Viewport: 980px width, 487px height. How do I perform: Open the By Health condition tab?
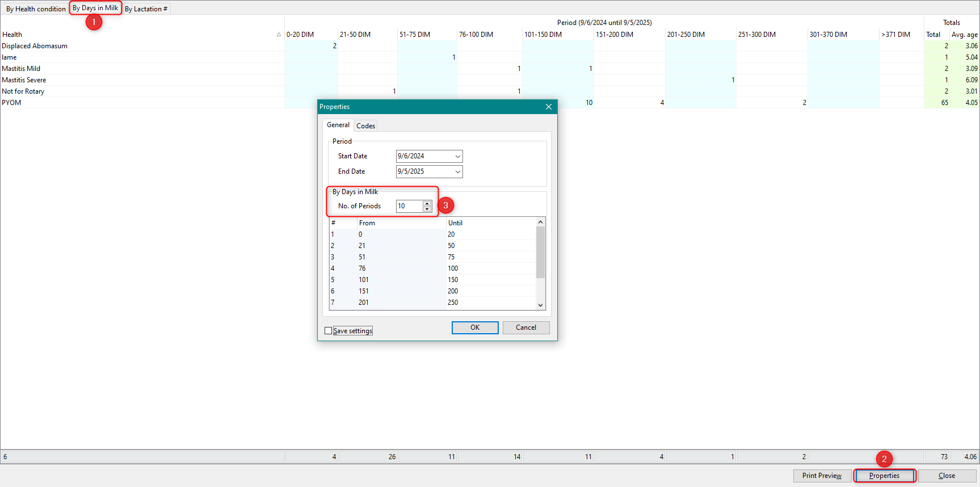(x=36, y=9)
